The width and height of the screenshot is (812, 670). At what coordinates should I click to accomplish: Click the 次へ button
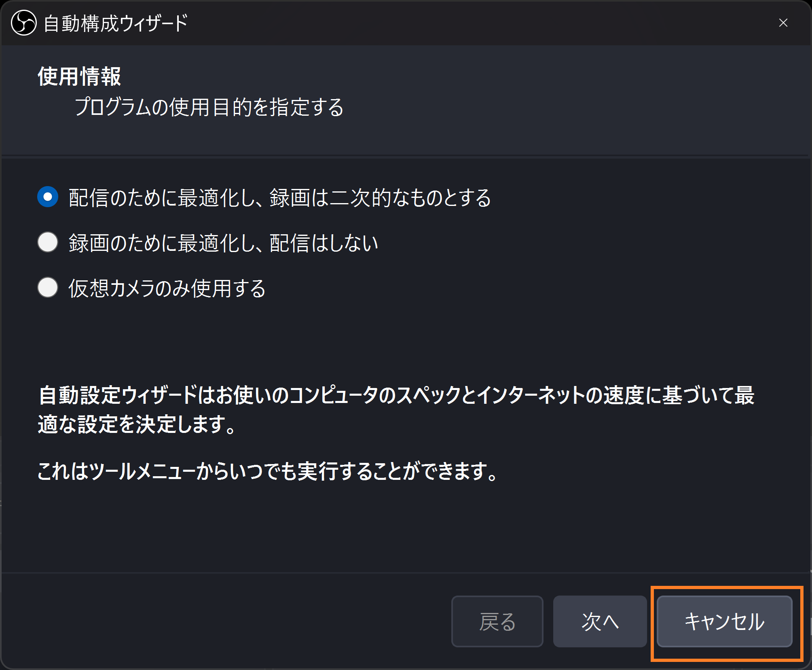[600, 621]
